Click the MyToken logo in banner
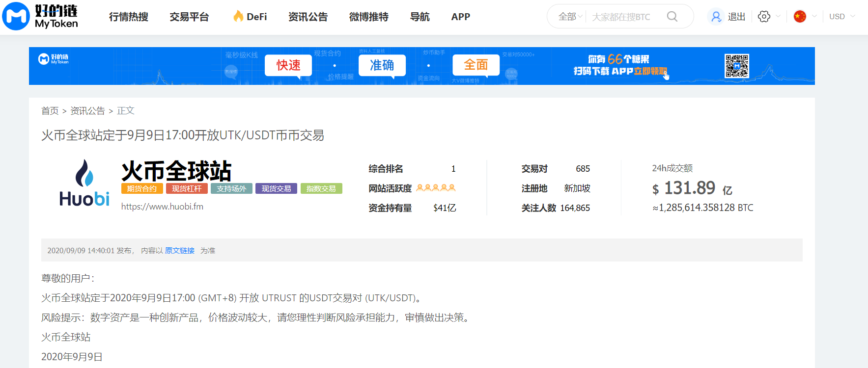Screen dimensions: 868x368 point(54,59)
